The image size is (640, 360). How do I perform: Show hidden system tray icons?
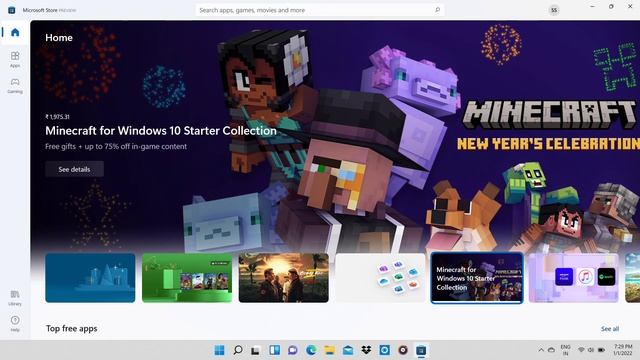(541, 350)
